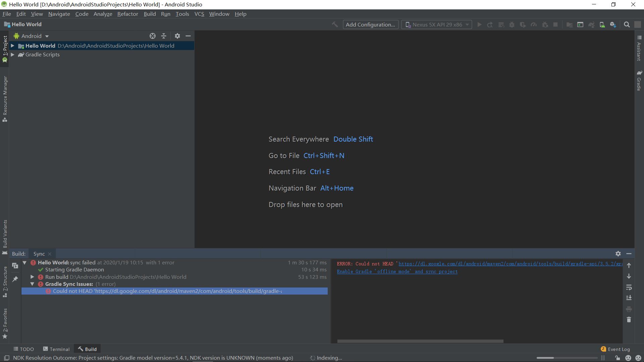Toggle the 2: Favorites side panel
Screen dimensions: 644x362
(5, 324)
